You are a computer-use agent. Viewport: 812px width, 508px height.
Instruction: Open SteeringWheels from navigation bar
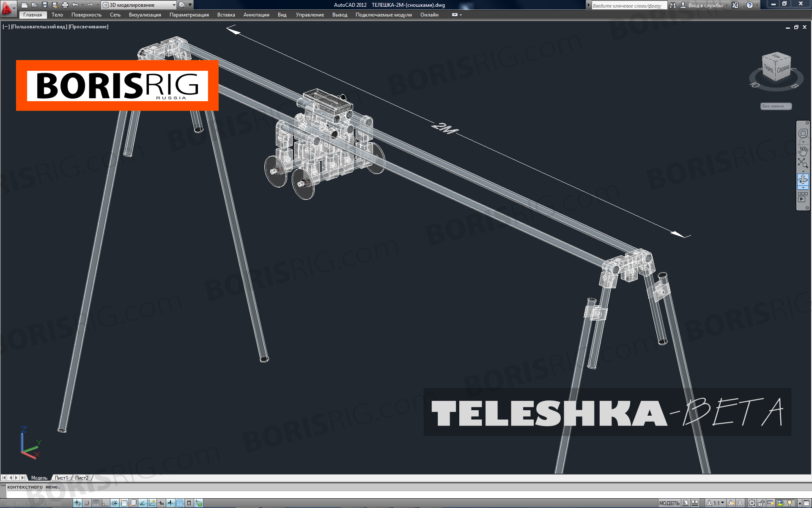pyautogui.click(x=803, y=134)
